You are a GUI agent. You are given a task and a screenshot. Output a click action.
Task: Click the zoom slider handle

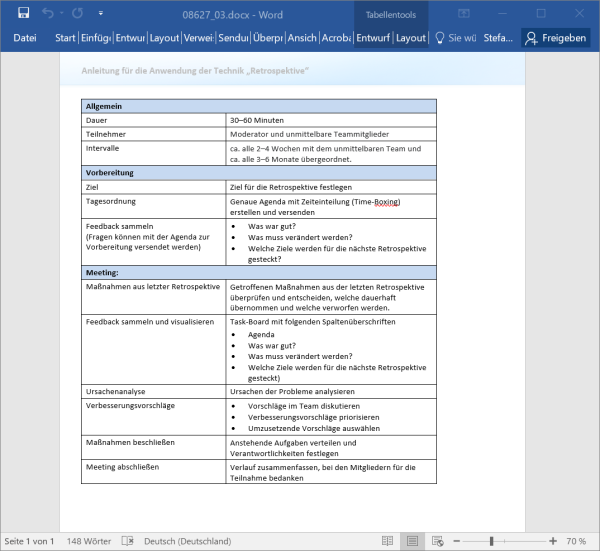[x=493, y=541]
